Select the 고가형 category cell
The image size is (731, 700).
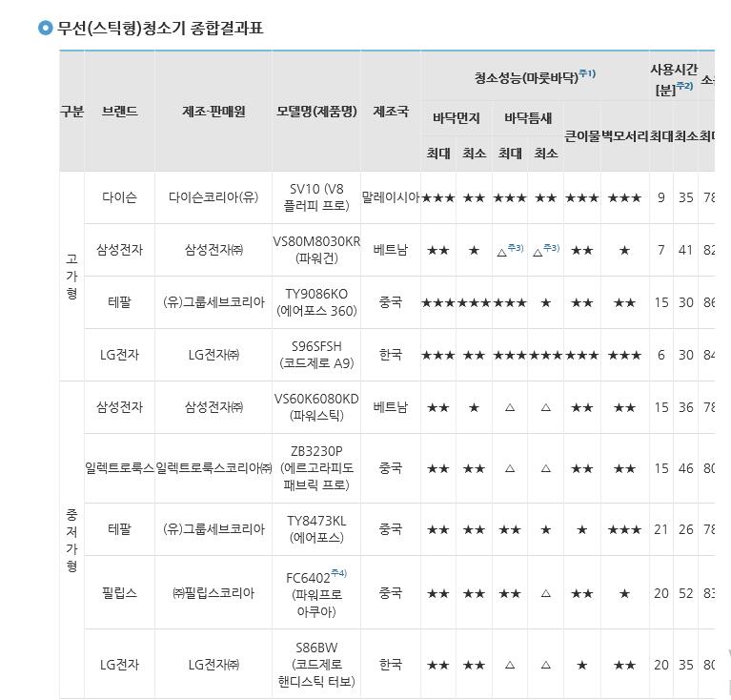click(71, 276)
